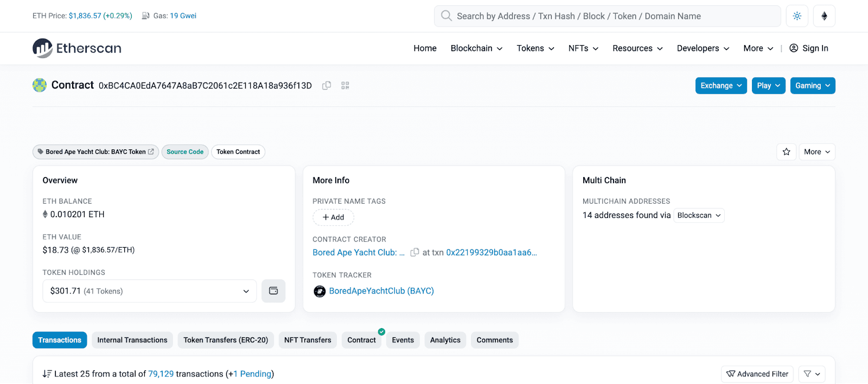Click the 0.010201 ETH balance value
The width and height of the screenshot is (868, 384).
pyautogui.click(x=77, y=215)
